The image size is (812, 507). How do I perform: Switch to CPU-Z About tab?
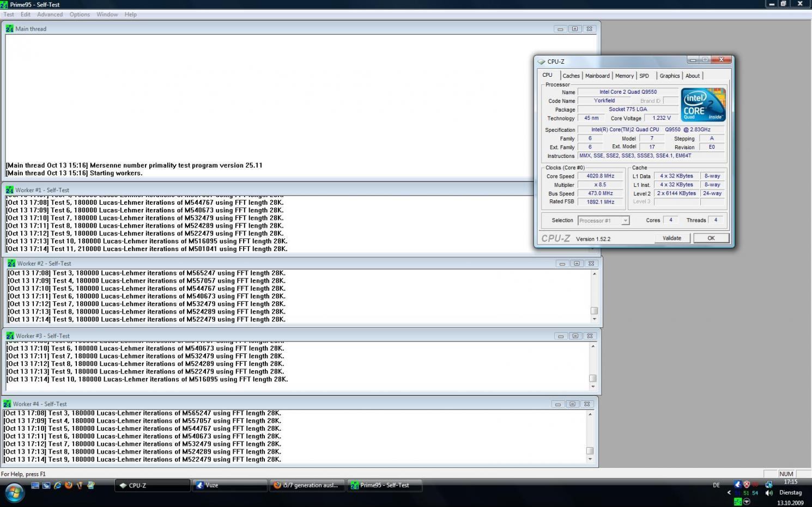(693, 76)
